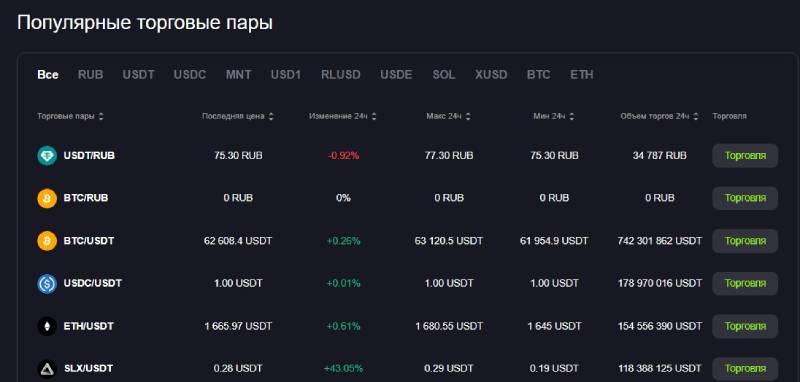Click the 61 954.9 USDT low value
800x382 pixels.
(x=554, y=241)
